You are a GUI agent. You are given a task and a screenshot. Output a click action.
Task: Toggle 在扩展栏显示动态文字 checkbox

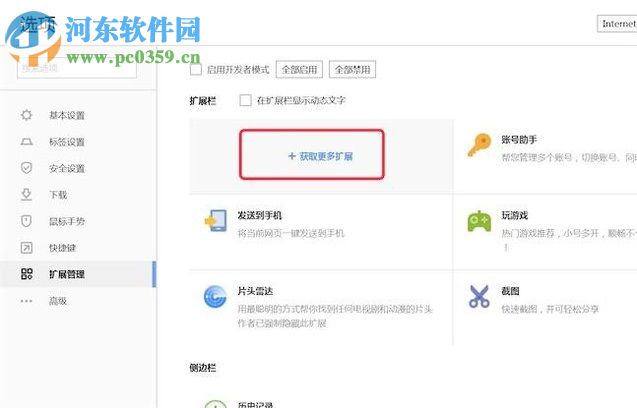click(x=245, y=100)
